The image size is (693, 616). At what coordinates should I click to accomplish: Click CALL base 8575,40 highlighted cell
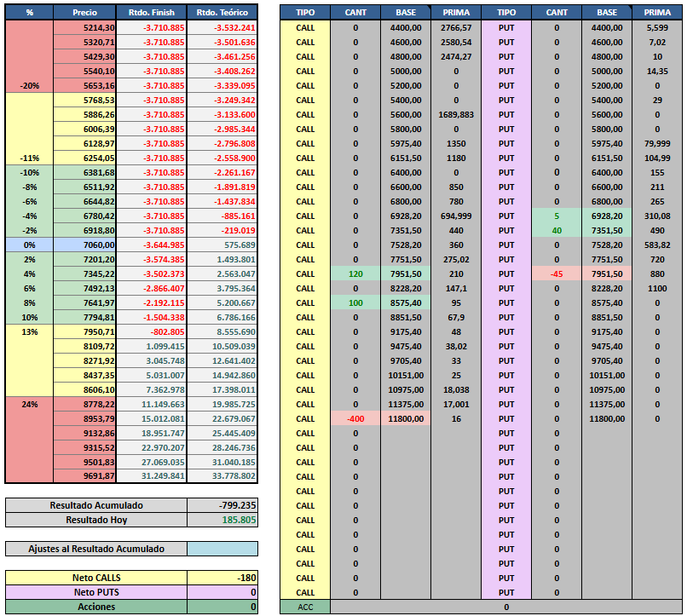[x=406, y=302]
